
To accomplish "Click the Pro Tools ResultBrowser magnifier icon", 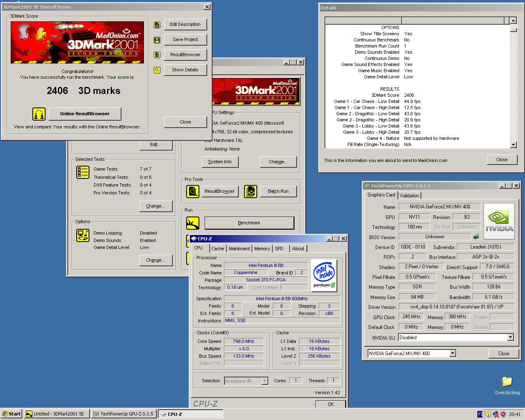I will coord(193,191).
